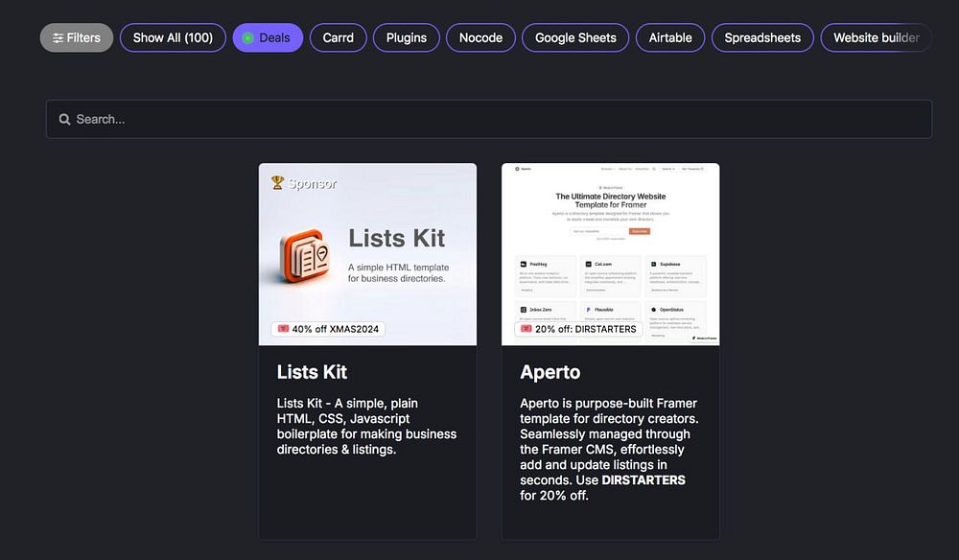Choose the Google Sheets category pill

pos(575,38)
